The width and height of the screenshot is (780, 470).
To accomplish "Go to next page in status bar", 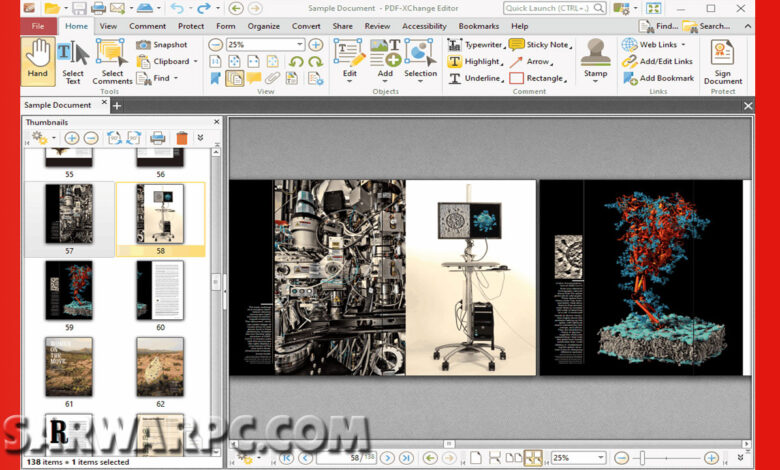I will (388, 458).
